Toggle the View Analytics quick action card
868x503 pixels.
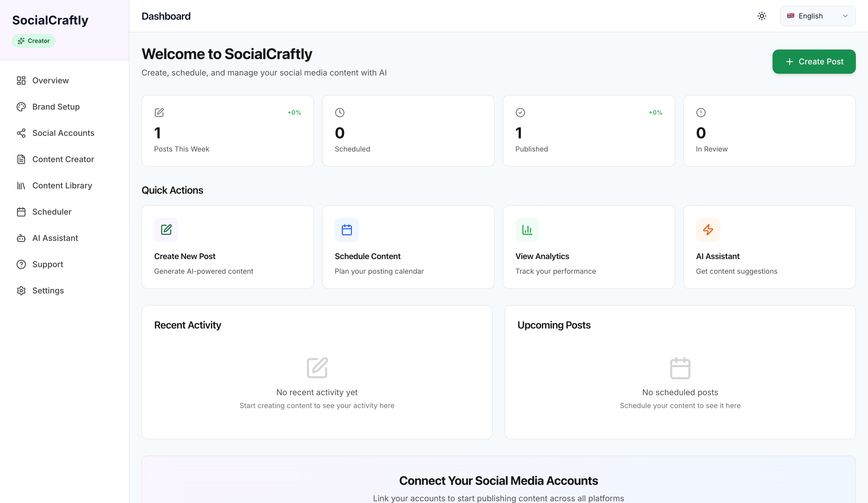(588, 246)
